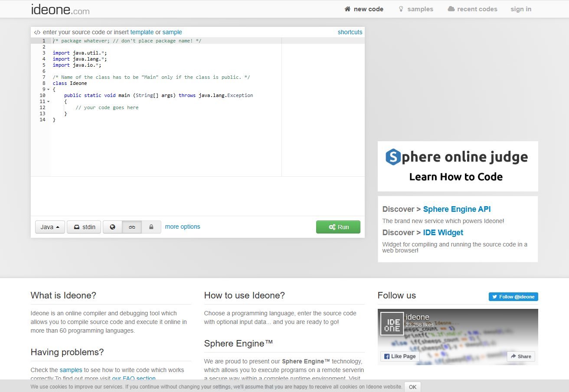
Task: Open the samples tab
Action: (x=415, y=9)
